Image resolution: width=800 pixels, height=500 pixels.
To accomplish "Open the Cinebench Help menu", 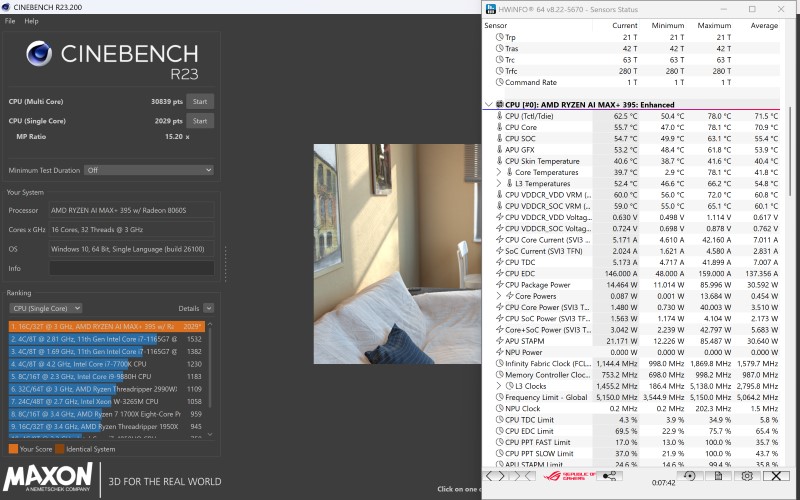I will point(31,21).
